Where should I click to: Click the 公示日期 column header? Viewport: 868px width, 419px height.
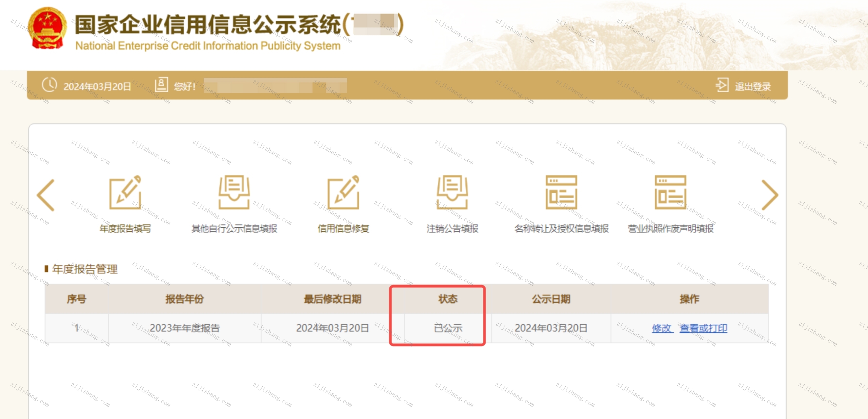tap(551, 299)
